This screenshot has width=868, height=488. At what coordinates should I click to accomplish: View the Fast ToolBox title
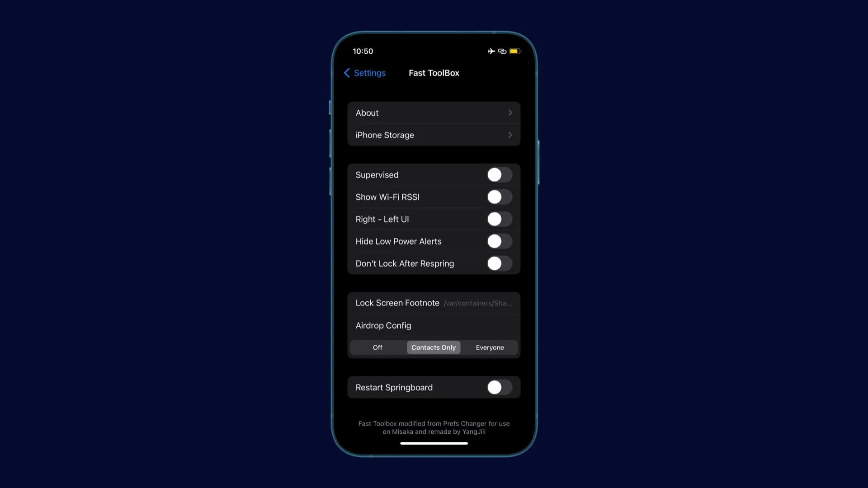pyautogui.click(x=434, y=73)
